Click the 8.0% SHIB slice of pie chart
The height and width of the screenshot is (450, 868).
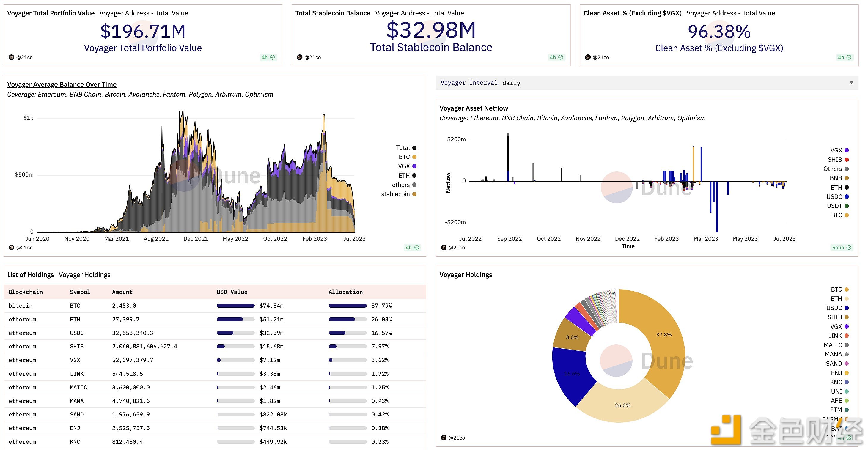pyautogui.click(x=572, y=337)
